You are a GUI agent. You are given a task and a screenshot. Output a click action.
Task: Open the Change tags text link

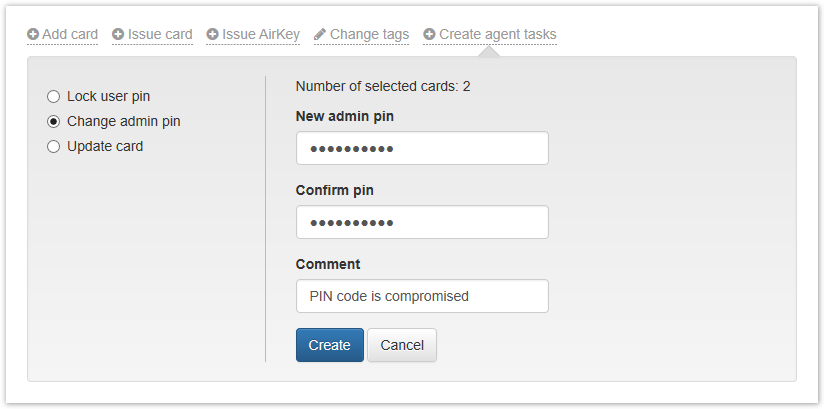(369, 34)
